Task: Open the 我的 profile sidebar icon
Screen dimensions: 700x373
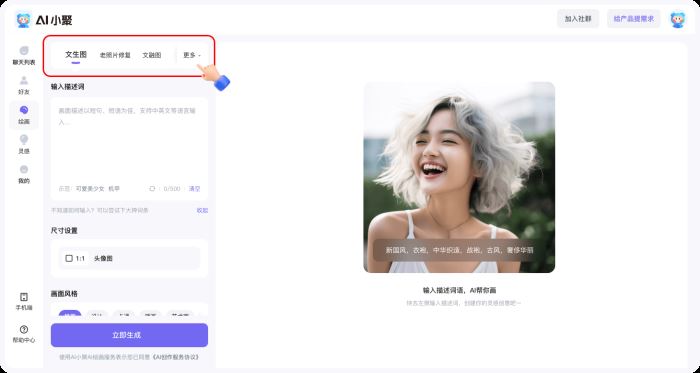Action: pos(24,174)
